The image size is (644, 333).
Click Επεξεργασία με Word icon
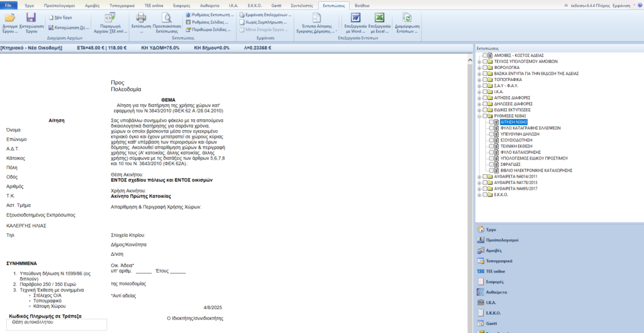pos(356,20)
